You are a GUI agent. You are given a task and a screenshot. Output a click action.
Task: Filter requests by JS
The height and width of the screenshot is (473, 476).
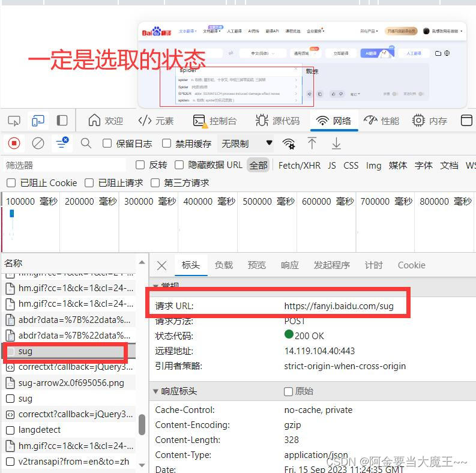(x=332, y=166)
